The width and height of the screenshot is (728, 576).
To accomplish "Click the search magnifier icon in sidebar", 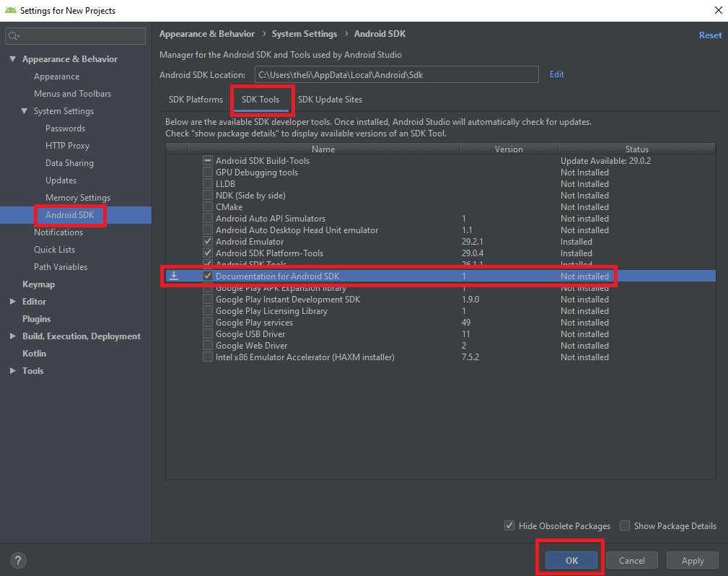I will point(14,36).
